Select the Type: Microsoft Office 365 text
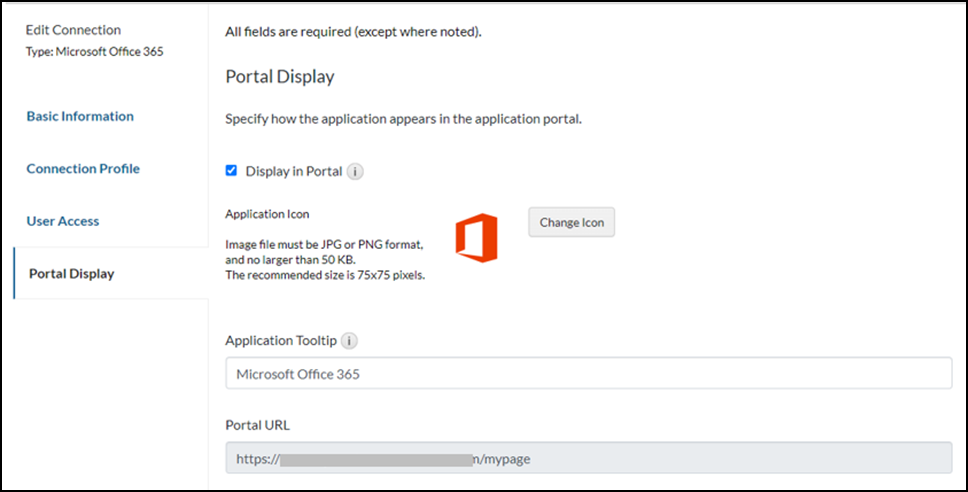Image resolution: width=968 pixels, height=492 pixels. (94, 51)
